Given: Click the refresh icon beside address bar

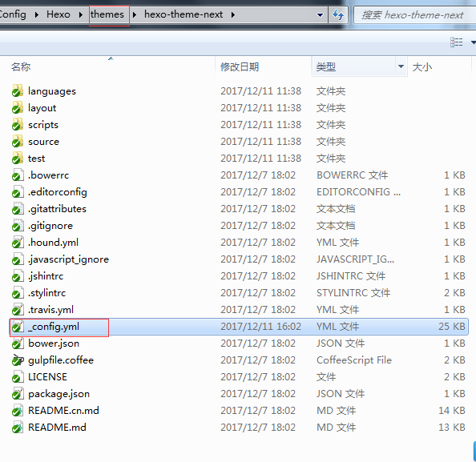Looking at the screenshot, I should point(337,14).
